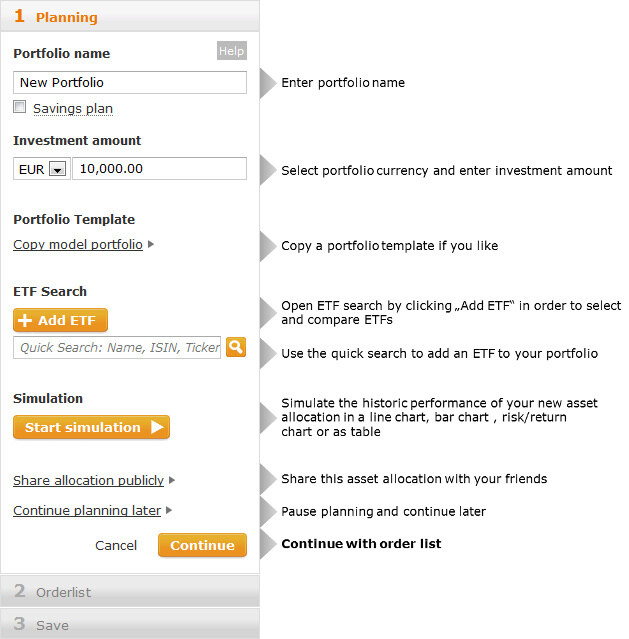Click the arrow beside Continue planning later
The height and width of the screenshot is (639, 629).
click(169, 510)
